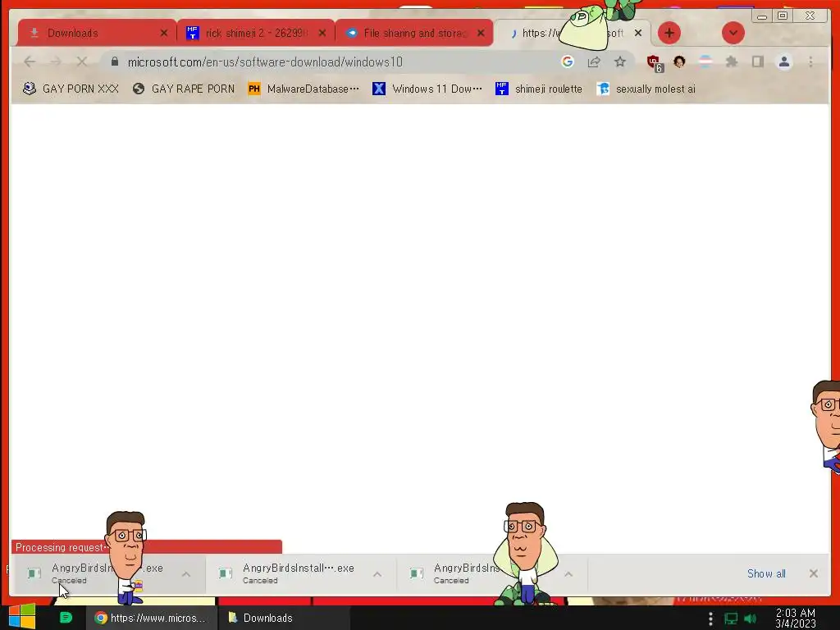Expand options for third AngryBirds download

pyautogui.click(x=568, y=574)
